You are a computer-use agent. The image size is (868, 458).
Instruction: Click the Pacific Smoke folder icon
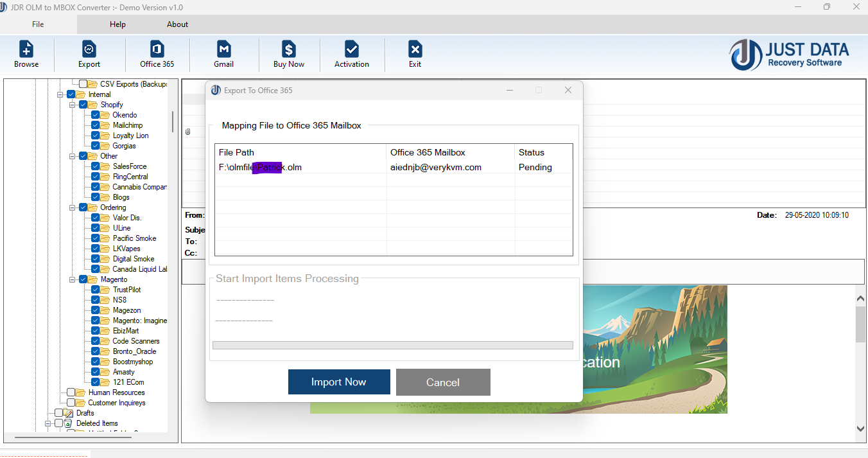[x=105, y=238]
